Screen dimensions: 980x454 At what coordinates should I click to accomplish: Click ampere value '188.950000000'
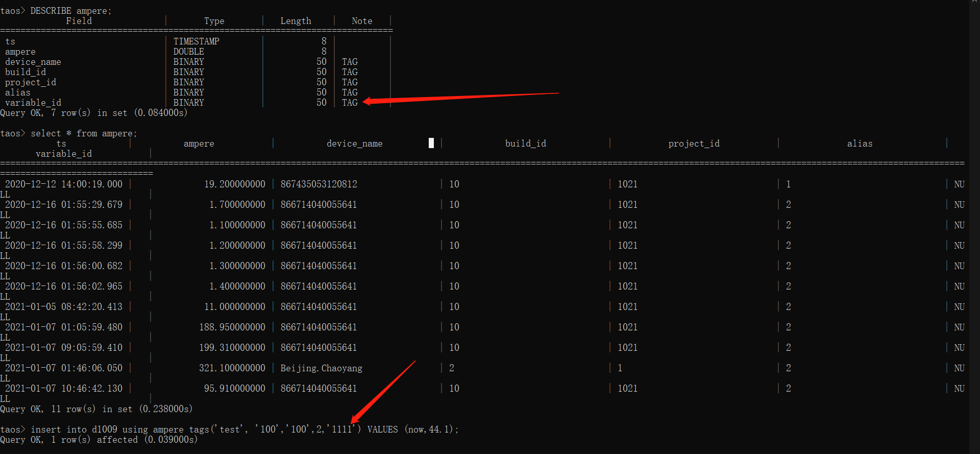coord(232,327)
